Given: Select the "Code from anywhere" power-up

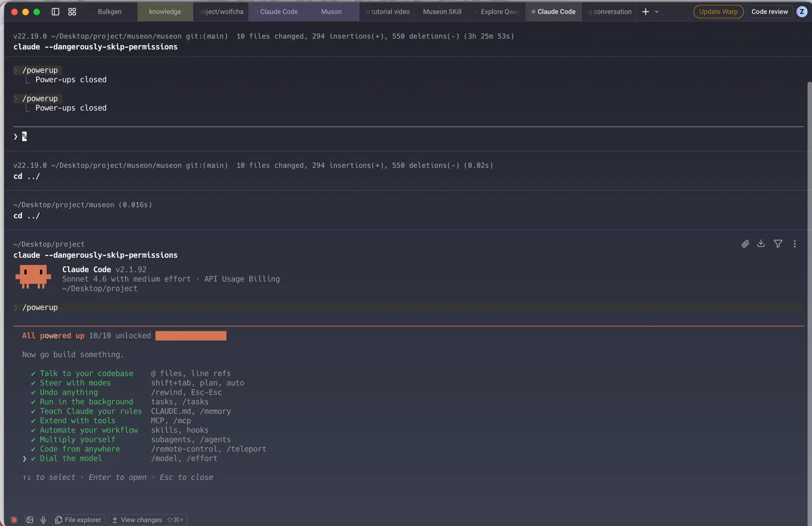Looking at the screenshot, I should tap(80, 449).
